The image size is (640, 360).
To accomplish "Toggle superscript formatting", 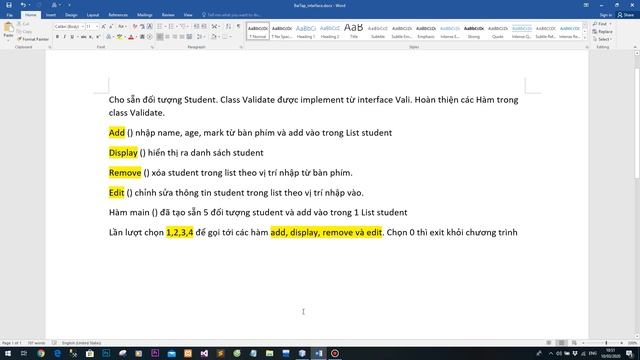I will tap(98, 37).
